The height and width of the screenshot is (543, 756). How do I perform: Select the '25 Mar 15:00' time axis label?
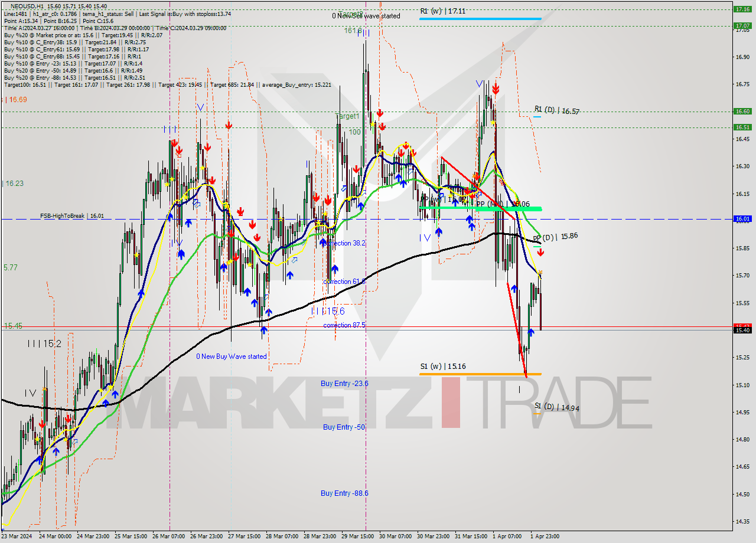tap(131, 537)
